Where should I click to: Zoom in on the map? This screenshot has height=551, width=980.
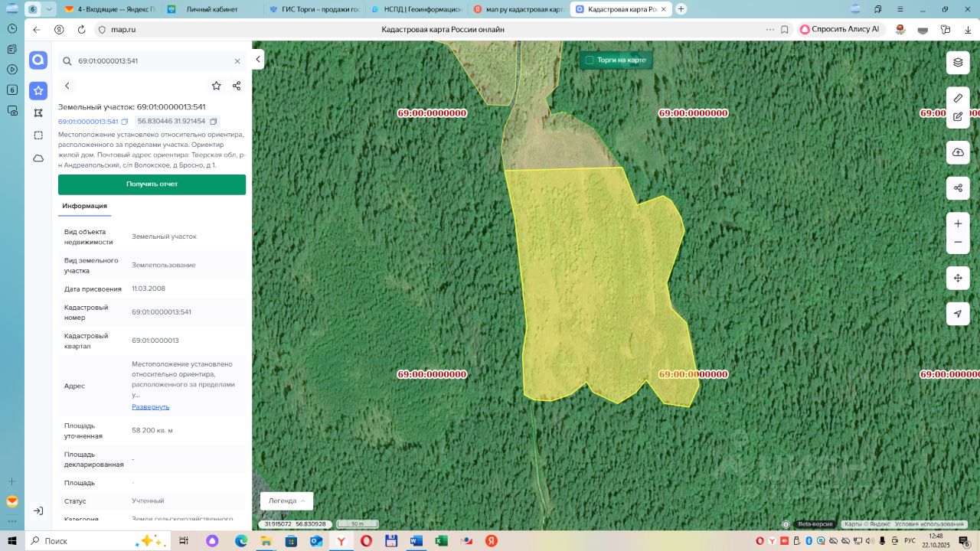(x=958, y=223)
